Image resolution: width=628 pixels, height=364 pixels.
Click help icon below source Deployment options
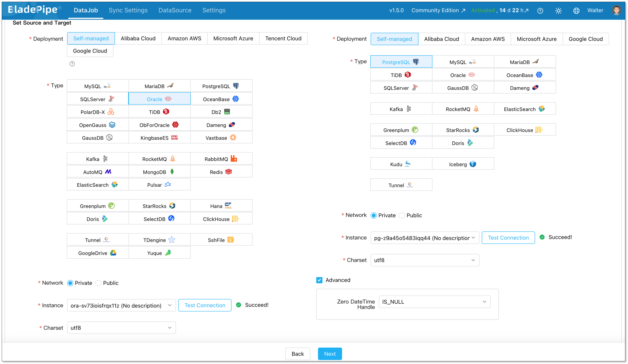tap(72, 64)
